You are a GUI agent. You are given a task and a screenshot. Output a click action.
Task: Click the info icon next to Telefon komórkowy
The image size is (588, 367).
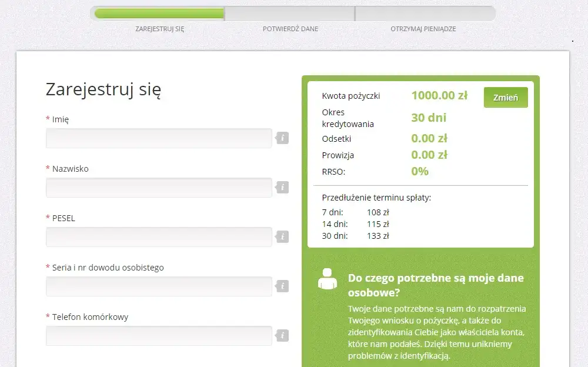tap(282, 335)
